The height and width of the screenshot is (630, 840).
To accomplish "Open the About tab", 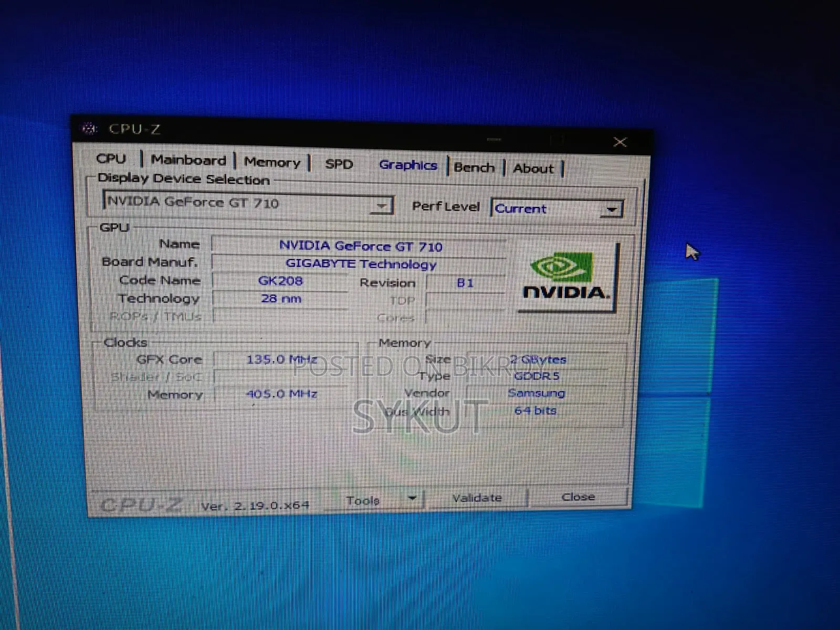I will 533,169.
